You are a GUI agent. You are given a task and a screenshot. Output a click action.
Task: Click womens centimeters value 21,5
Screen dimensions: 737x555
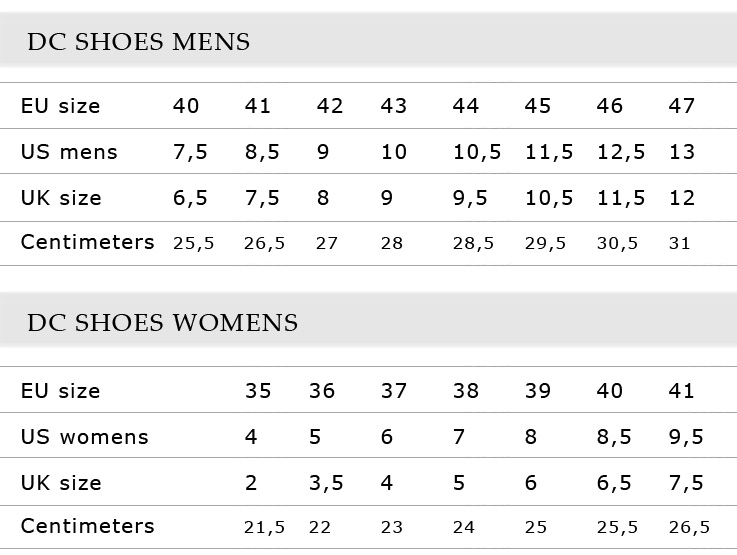(x=264, y=527)
